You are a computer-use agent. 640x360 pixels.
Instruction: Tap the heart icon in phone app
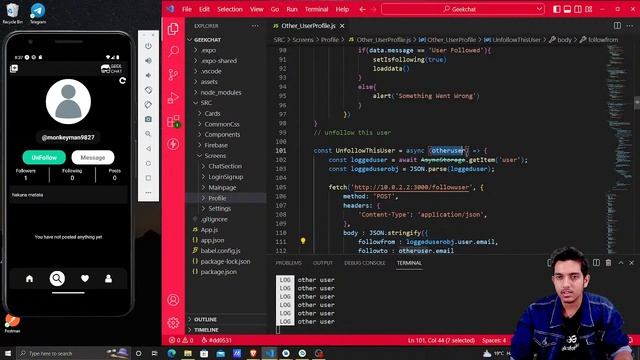point(85,278)
